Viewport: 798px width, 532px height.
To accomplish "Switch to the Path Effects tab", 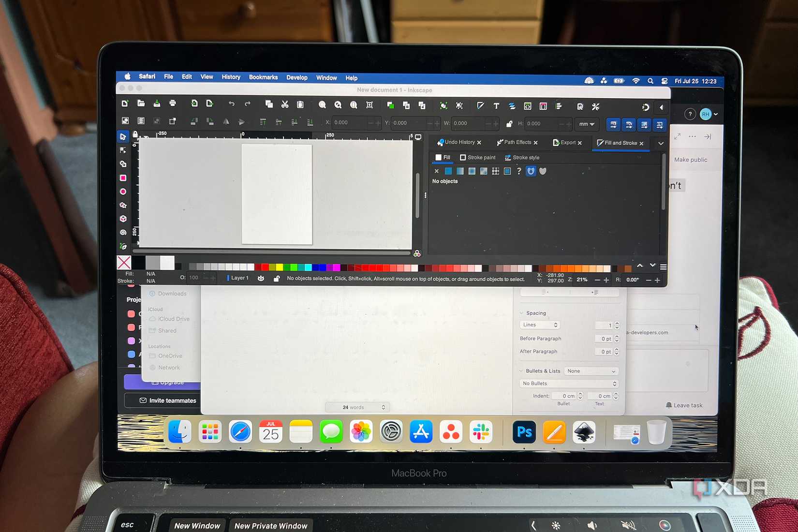I will (517, 142).
